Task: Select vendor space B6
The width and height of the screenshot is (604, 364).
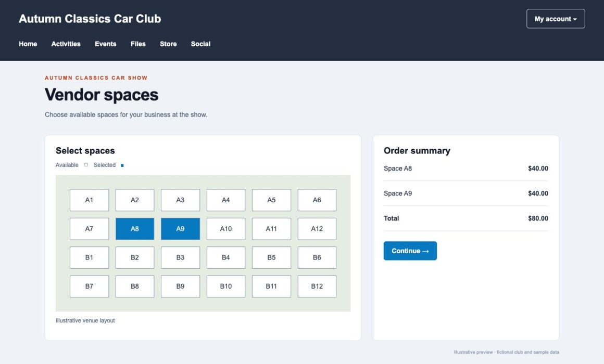Action: click(x=317, y=258)
